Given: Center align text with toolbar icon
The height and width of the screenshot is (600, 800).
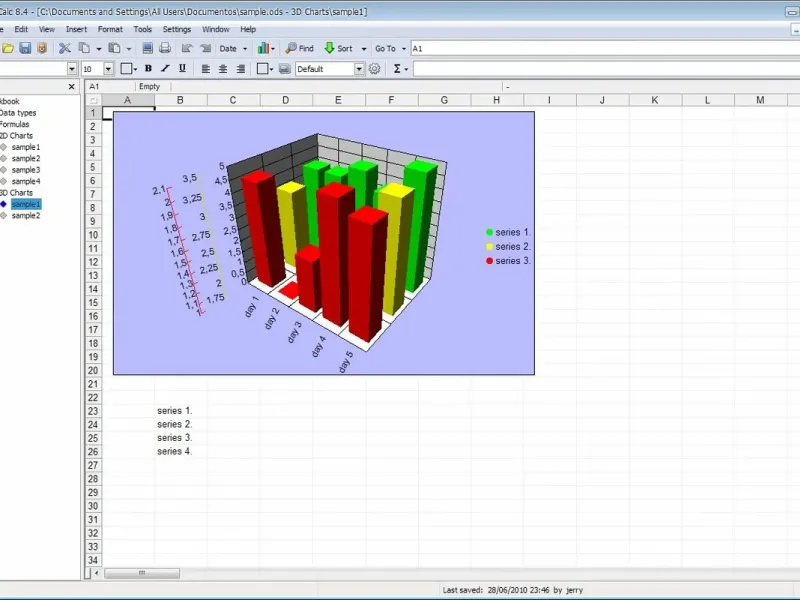Looking at the screenshot, I should point(222,69).
